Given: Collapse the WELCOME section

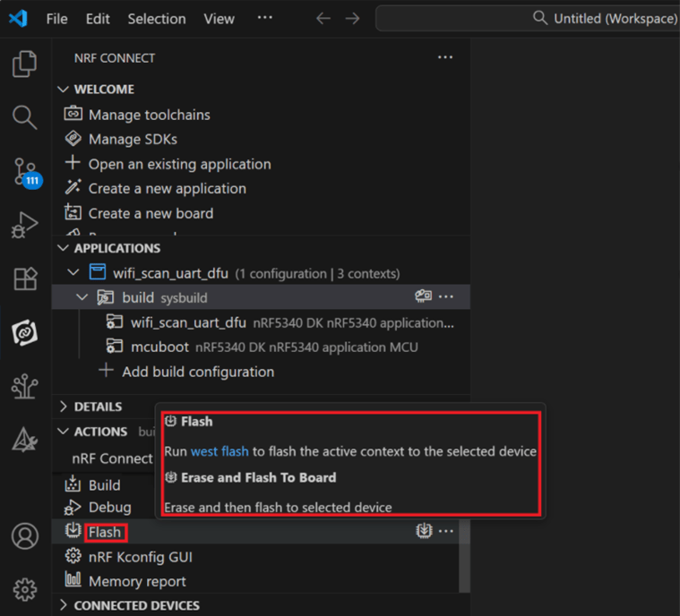Looking at the screenshot, I should pyautogui.click(x=64, y=90).
